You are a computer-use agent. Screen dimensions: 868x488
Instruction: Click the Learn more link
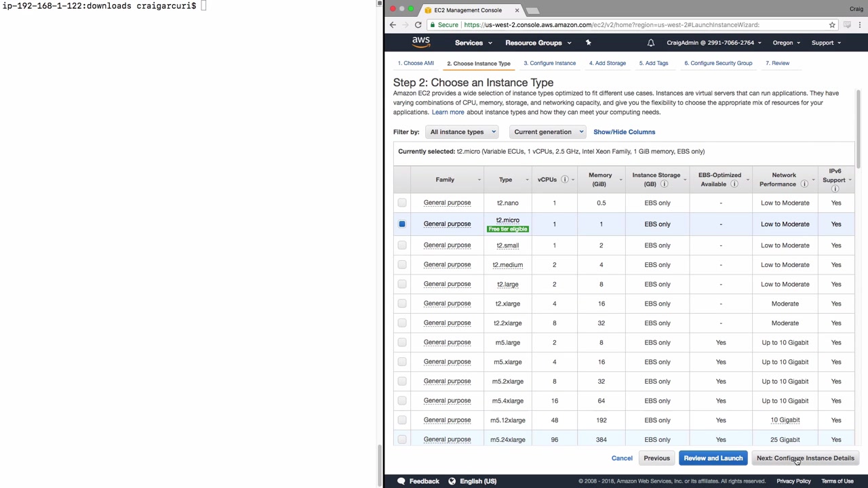click(x=448, y=112)
